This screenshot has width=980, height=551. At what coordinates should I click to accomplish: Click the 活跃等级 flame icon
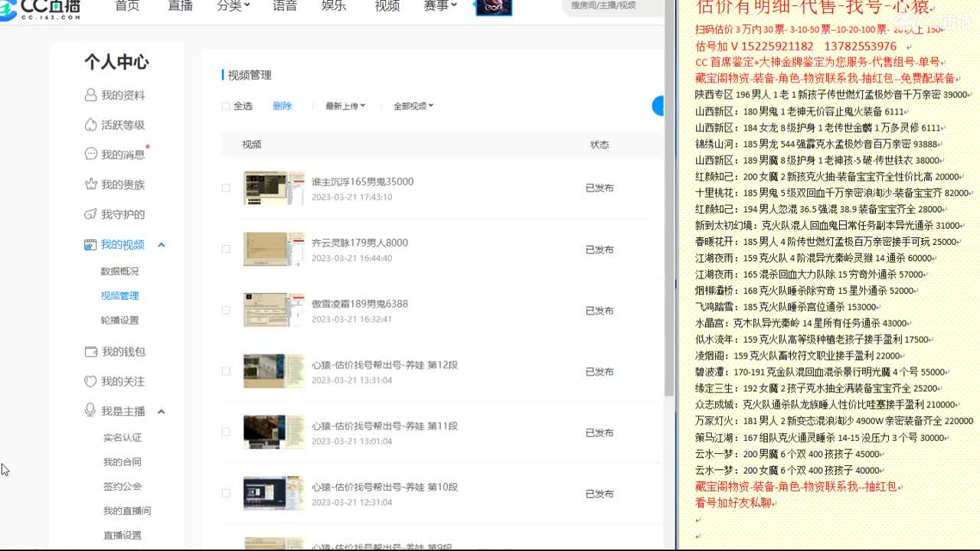tap(90, 125)
